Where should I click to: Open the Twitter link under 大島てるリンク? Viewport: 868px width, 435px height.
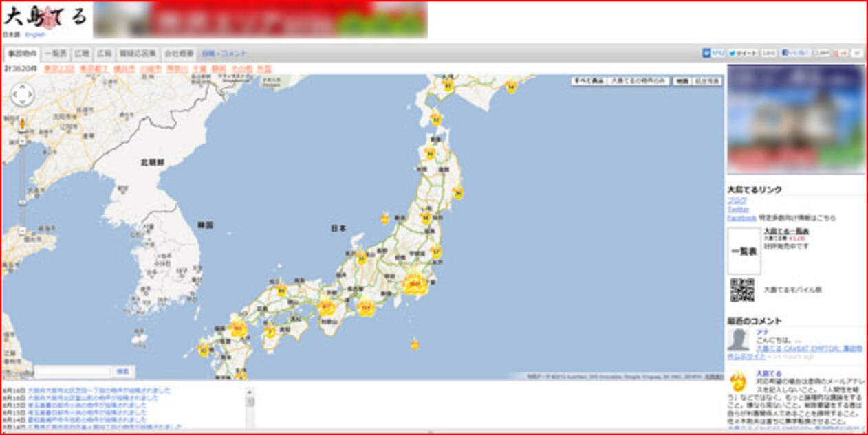[737, 209]
